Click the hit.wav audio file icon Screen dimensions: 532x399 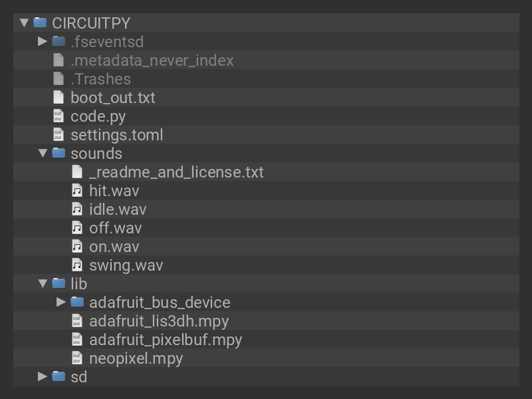tap(77, 190)
